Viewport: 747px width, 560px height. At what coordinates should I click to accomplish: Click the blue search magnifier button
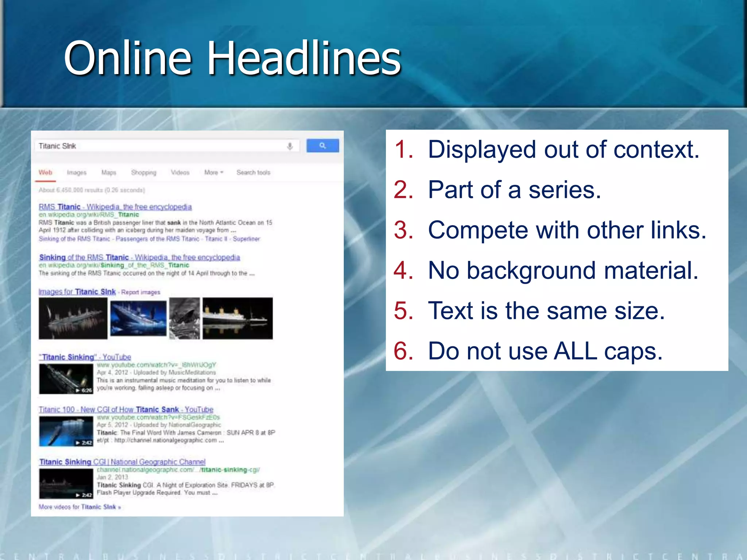[x=322, y=145]
